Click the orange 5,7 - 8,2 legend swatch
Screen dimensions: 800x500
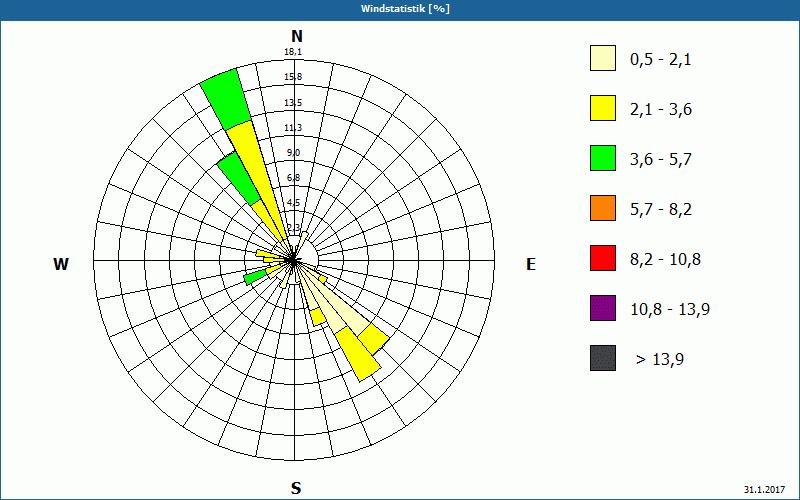(603, 208)
